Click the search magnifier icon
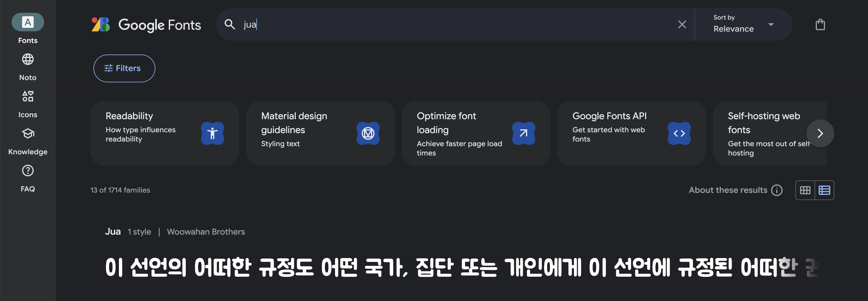The width and height of the screenshot is (868, 301). (x=230, y=24)
